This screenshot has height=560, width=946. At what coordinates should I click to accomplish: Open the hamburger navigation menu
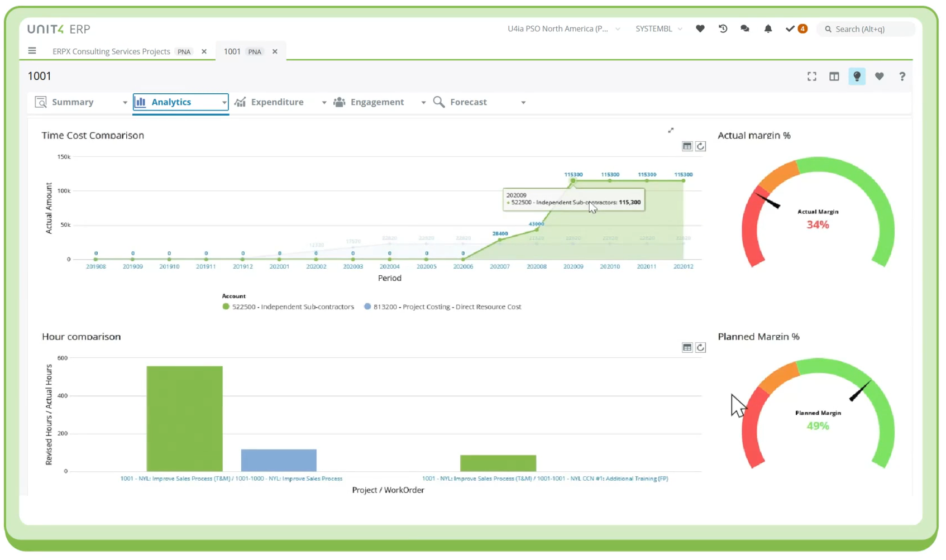(x=32, y=51)
